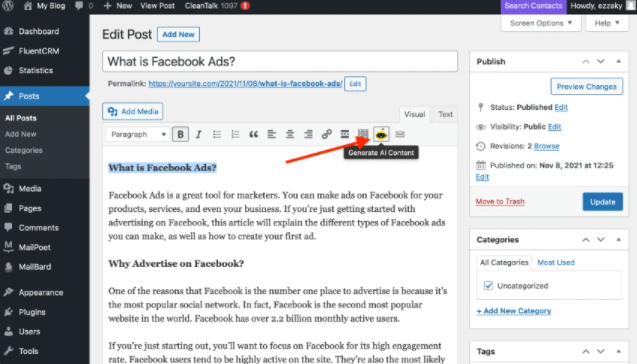Insert a blockquote
The height and width of the screenshot is (364, 637).
[x=254, y=134]
